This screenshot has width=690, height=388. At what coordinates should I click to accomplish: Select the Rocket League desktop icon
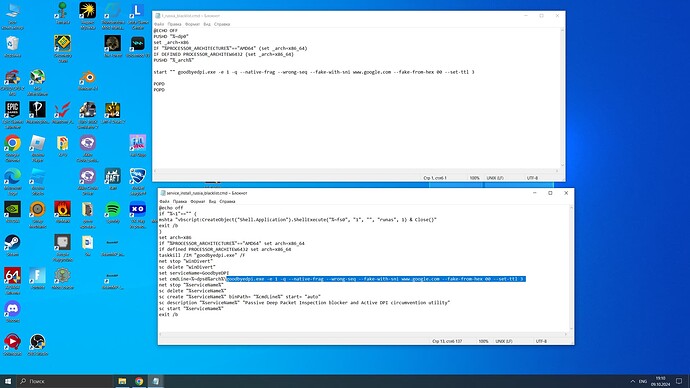pos(138,182)
